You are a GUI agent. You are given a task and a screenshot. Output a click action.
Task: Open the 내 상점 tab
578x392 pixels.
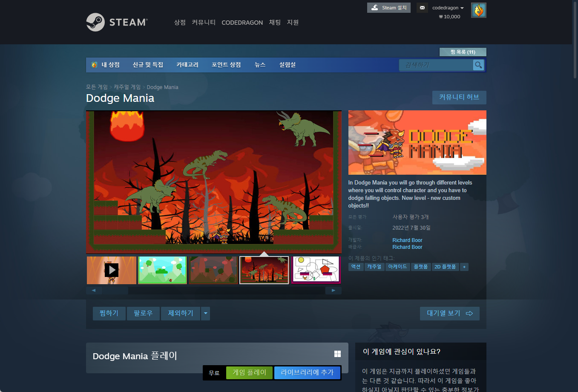coord(106,65)
